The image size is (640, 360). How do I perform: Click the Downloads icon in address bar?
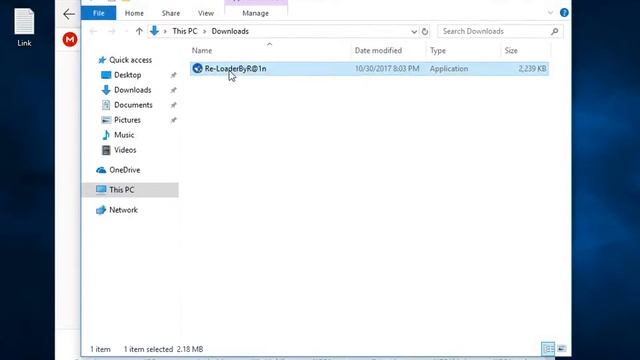pos(154,31)
